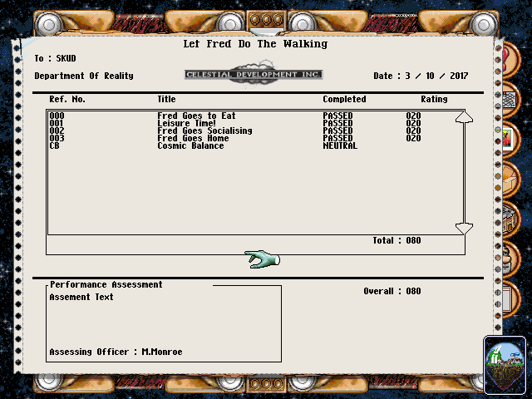Click the 'Completed' column header
This screenshot has height=399, width=532.
coord(344,99)
